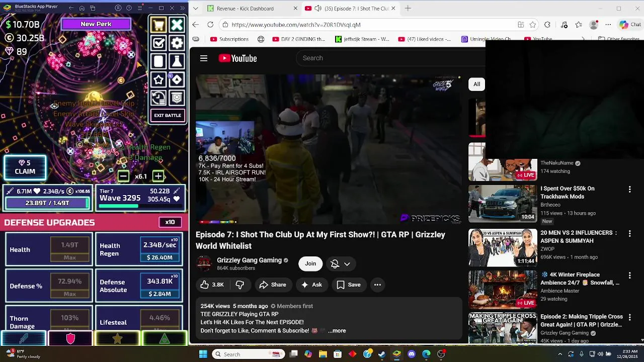Open Subscriptions bookmark
The image size is (644, 362).
click(229, 39)
